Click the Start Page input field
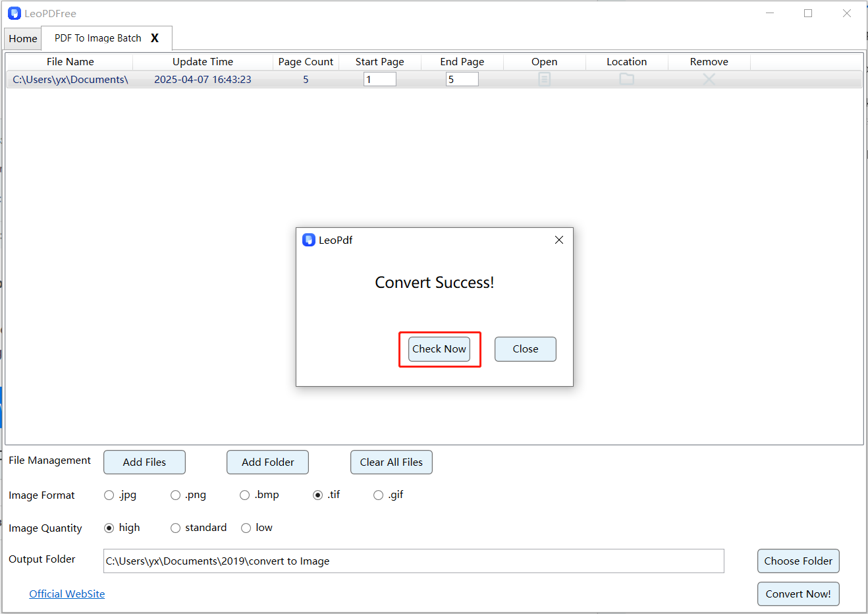The width and height of the screenshot is (868, 614). click(x=379, y=80)
